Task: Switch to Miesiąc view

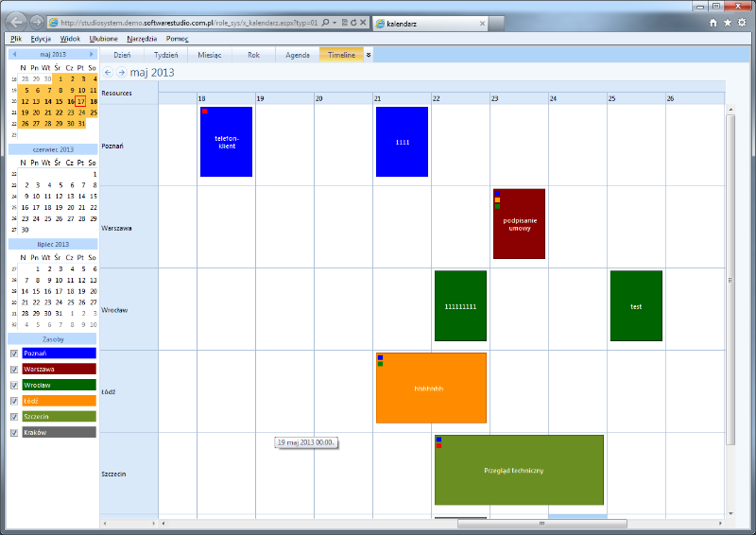Action: tap(210, 55)
